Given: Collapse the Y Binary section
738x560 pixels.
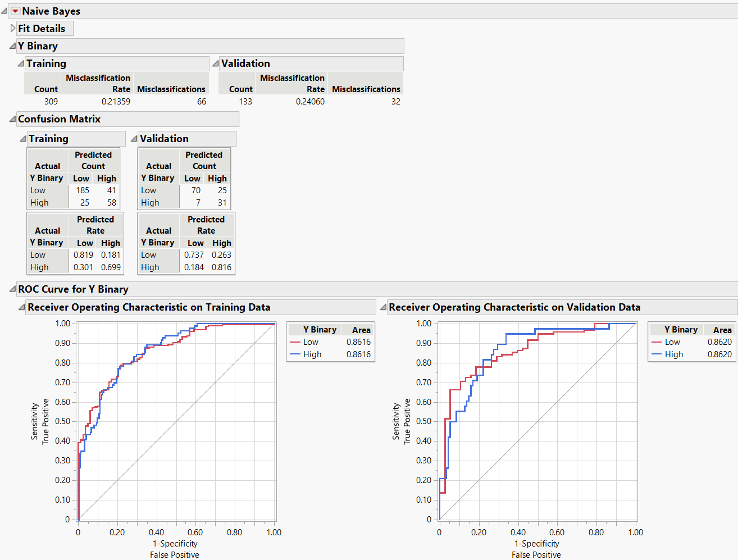Looking at the screenshot, I should coord(12,45).
